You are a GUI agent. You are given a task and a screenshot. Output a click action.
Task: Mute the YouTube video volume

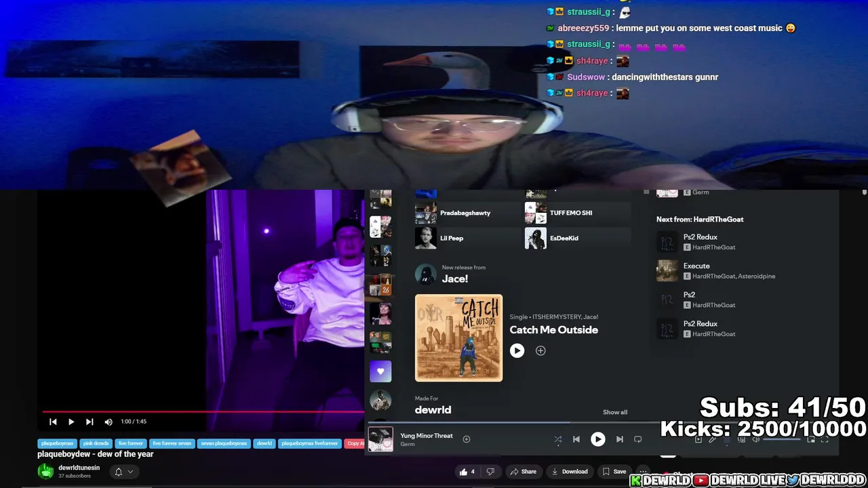(108, 422)
